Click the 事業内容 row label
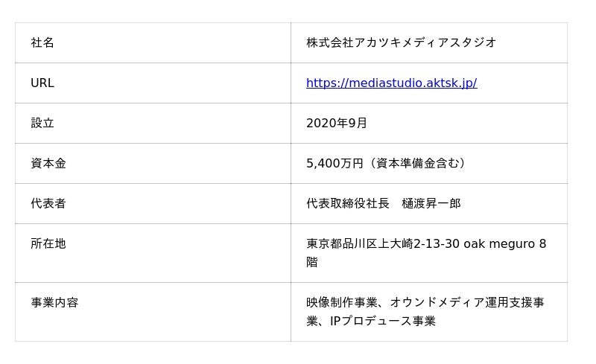Screen dimensions: 596x364 (x=54, y=303)
